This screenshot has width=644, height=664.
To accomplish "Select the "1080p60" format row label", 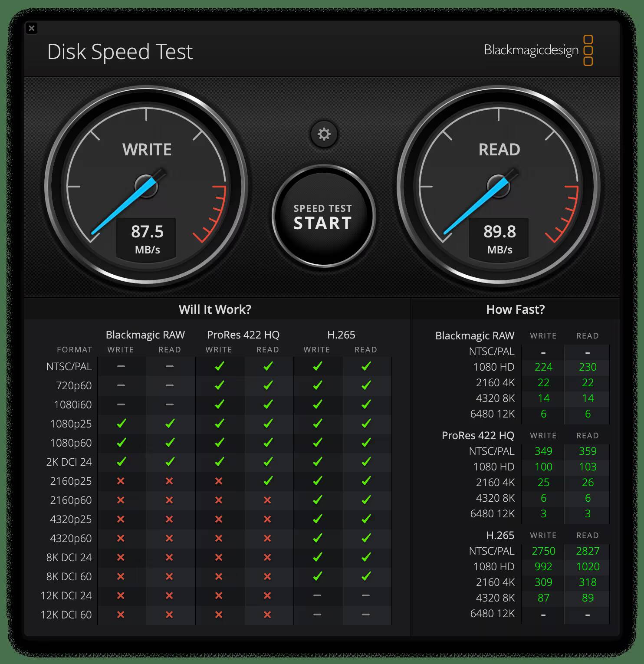I will click(x=71, y=443).
